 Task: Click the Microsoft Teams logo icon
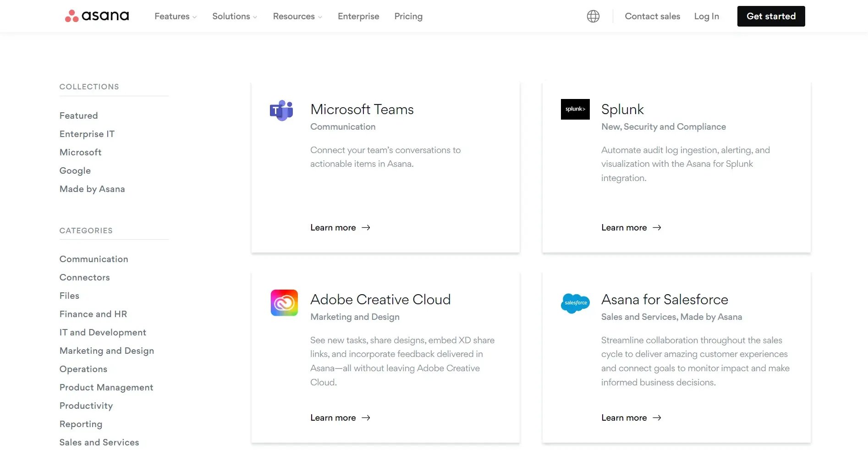[281, 110]
